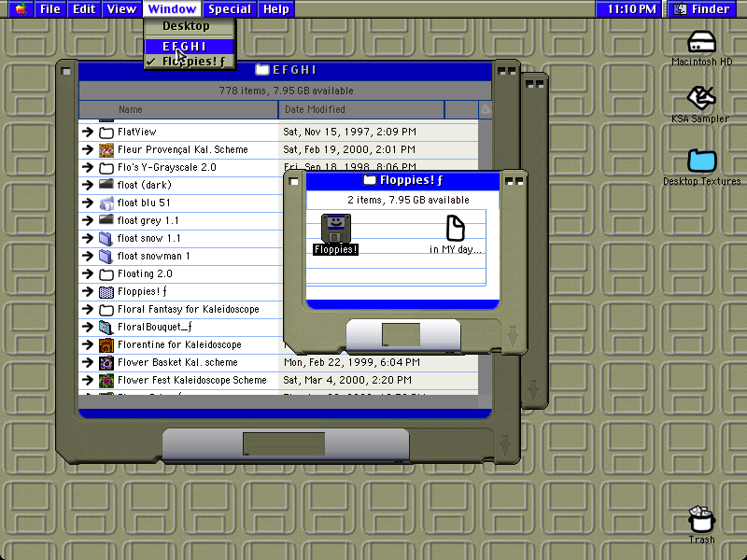Expand the Floral Fantasy for Kaleidoscope row
This screenshot has height=560, width=747.
87,310
